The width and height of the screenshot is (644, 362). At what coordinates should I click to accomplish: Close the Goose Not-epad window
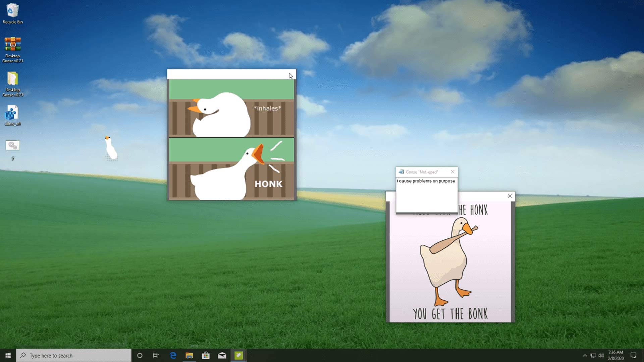click(x=453, y=172)
